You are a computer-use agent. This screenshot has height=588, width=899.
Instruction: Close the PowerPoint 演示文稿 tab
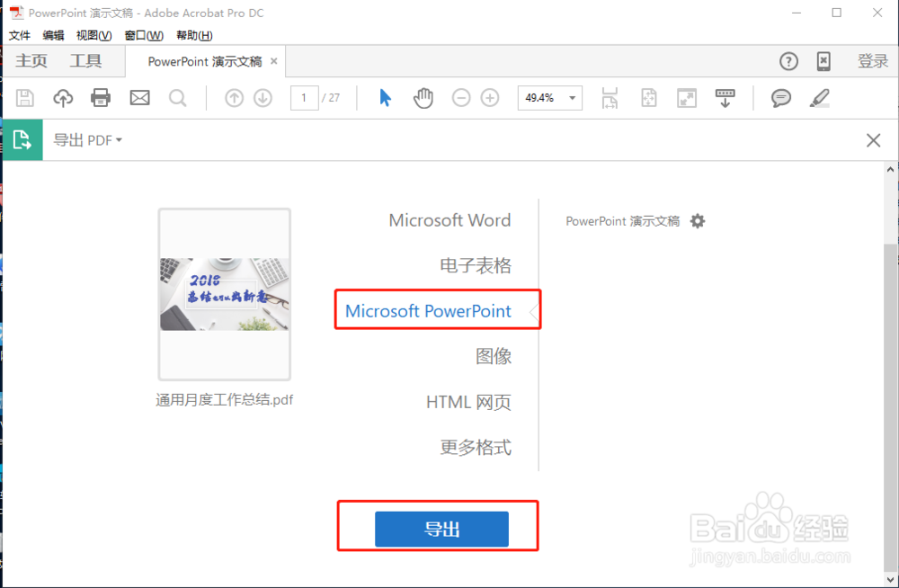point(274,61)
